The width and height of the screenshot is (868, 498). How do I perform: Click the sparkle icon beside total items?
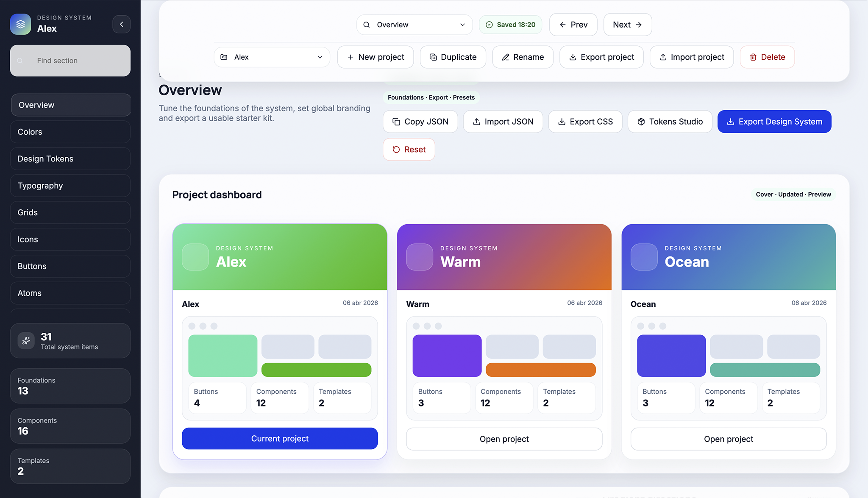pos(26,341)
